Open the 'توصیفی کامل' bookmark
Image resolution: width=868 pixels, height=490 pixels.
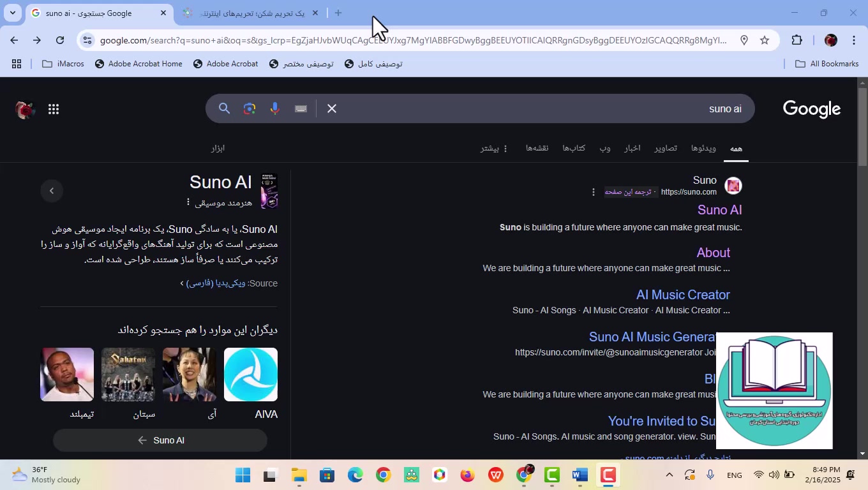[373, 64]
